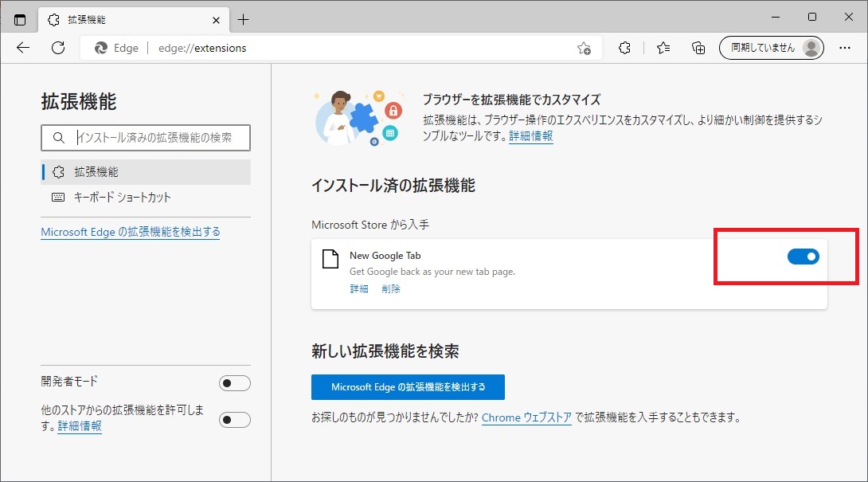Enable the 開発者モード toggle
The height and width of the screenshot is (482, 868).
(235, 383)
